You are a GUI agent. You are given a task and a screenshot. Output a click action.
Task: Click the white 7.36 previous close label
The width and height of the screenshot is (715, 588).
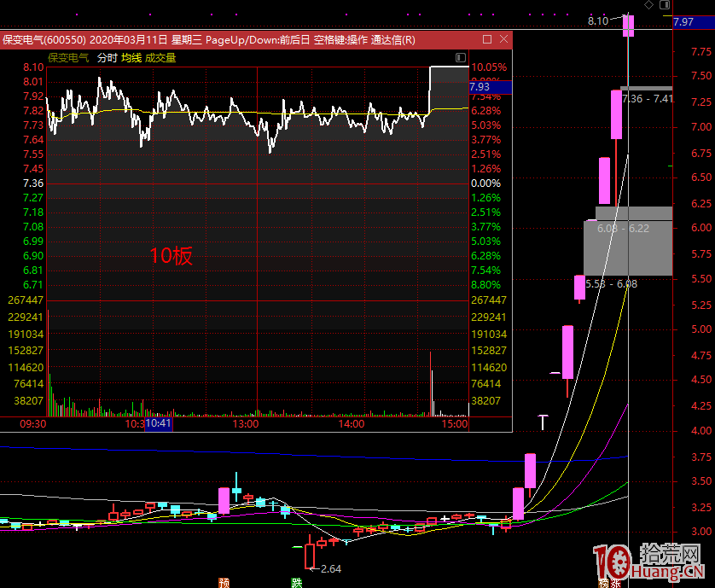[33, 183]
